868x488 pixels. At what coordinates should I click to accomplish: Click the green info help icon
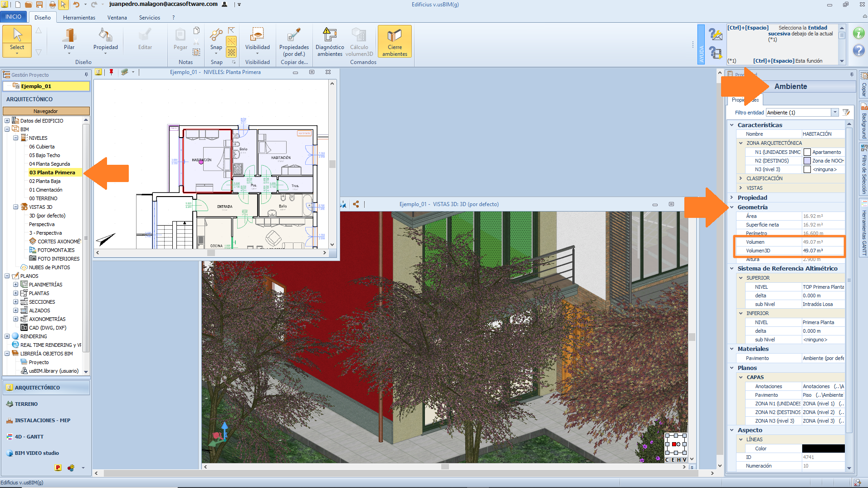(x=858, y=33)
